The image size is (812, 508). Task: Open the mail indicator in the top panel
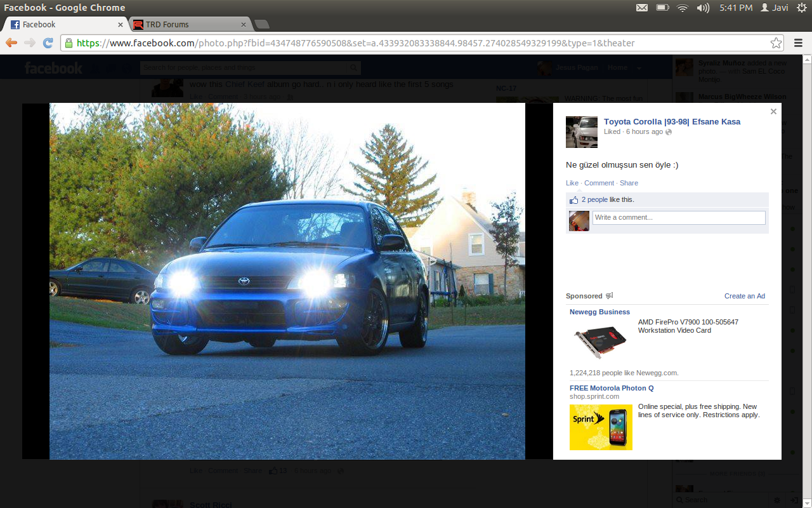click(642, 8)
